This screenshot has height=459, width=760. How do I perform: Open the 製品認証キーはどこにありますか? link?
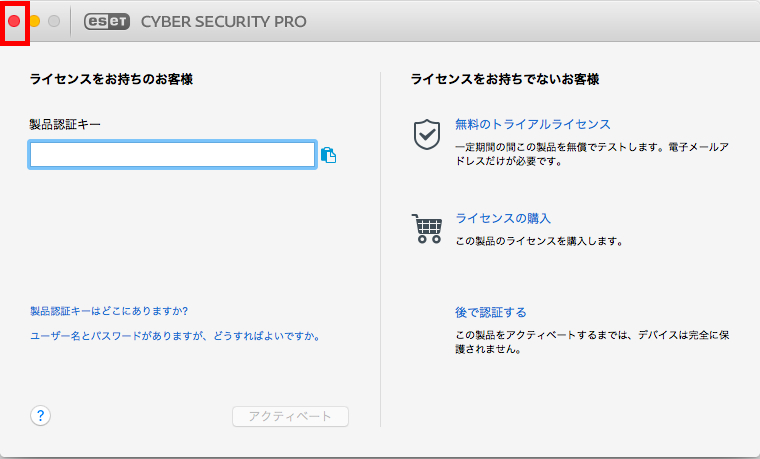109,311
